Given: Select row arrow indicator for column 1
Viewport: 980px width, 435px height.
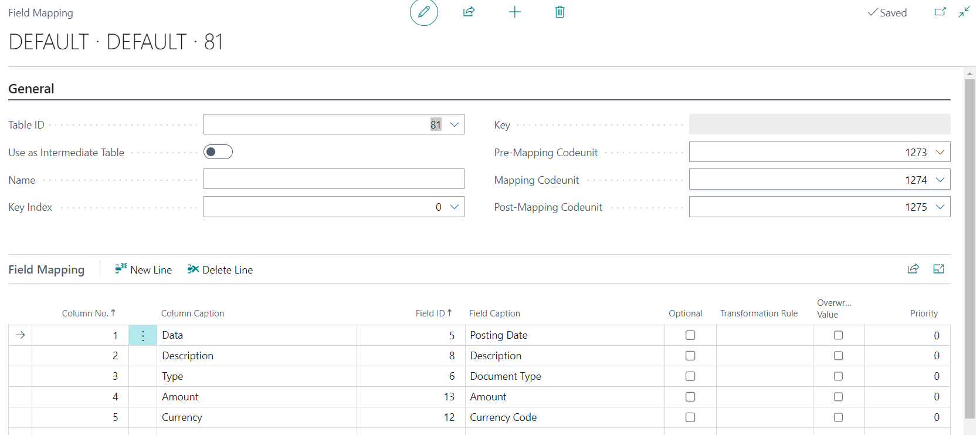Looking at the screenshot, I should (21, 335).
